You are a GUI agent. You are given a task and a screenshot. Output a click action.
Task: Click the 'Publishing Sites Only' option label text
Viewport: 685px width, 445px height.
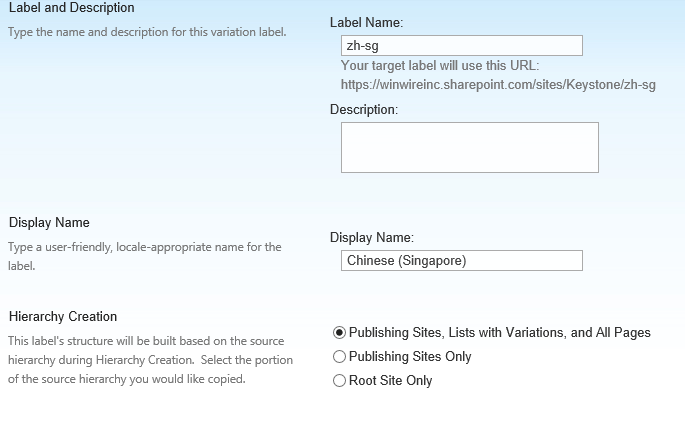coord(410,356)
